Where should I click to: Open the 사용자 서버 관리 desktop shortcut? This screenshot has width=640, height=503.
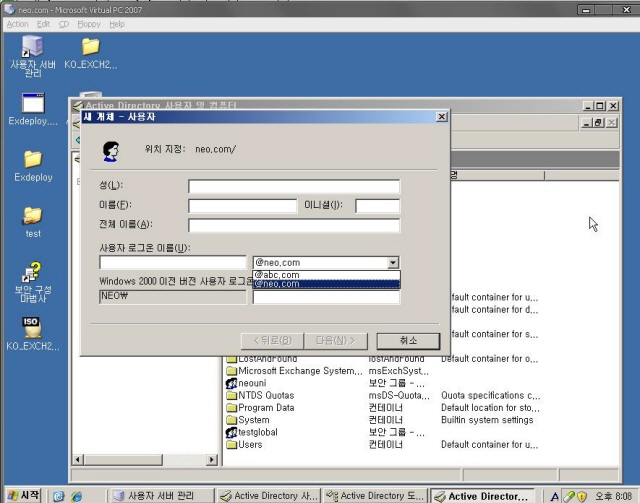pyautogui.click(x=32, y=56)
